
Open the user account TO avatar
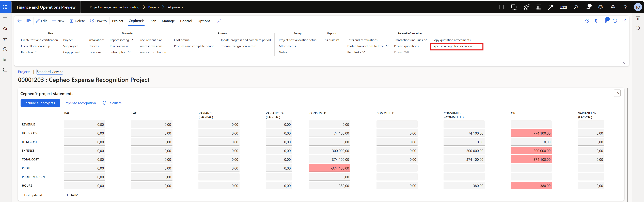tap(638, 7)
